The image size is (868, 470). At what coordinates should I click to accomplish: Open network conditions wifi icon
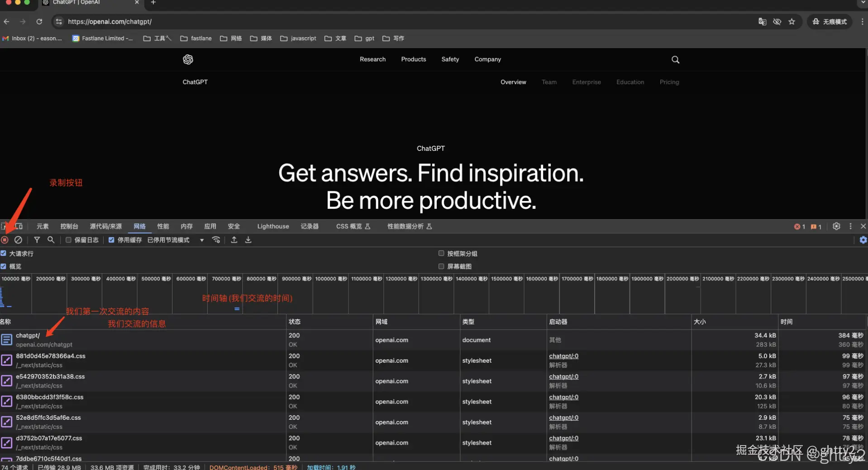tap(216, 240)
